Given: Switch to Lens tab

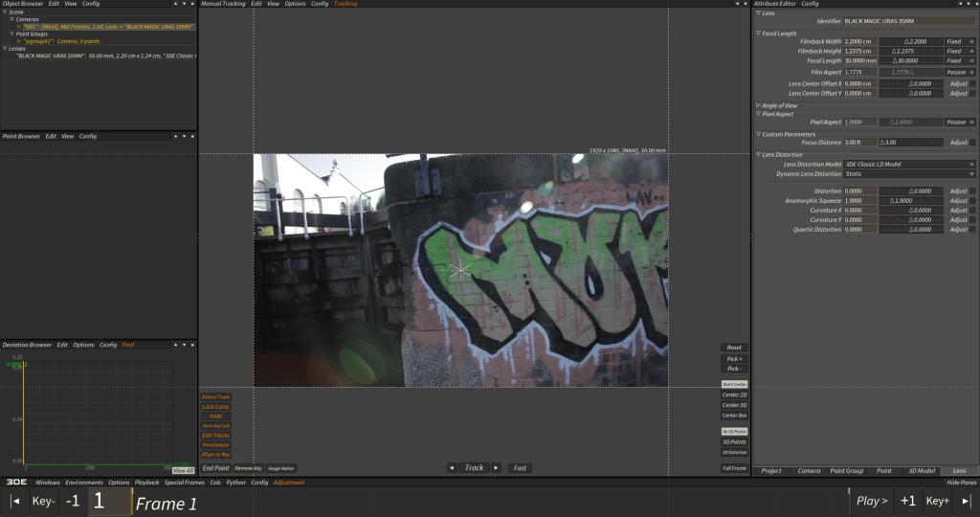Looking at the screenshot, I should coord(959,471).
